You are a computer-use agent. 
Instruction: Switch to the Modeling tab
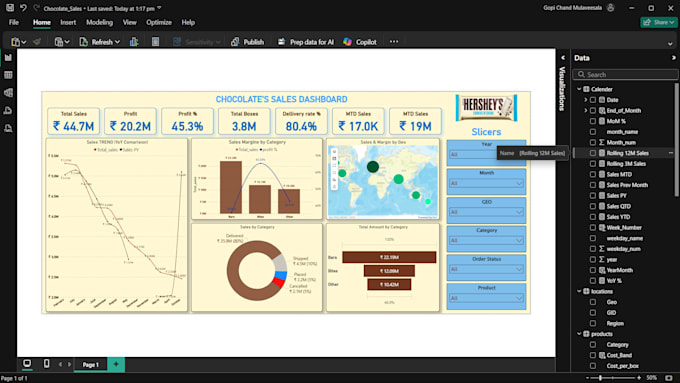point(99,22)
